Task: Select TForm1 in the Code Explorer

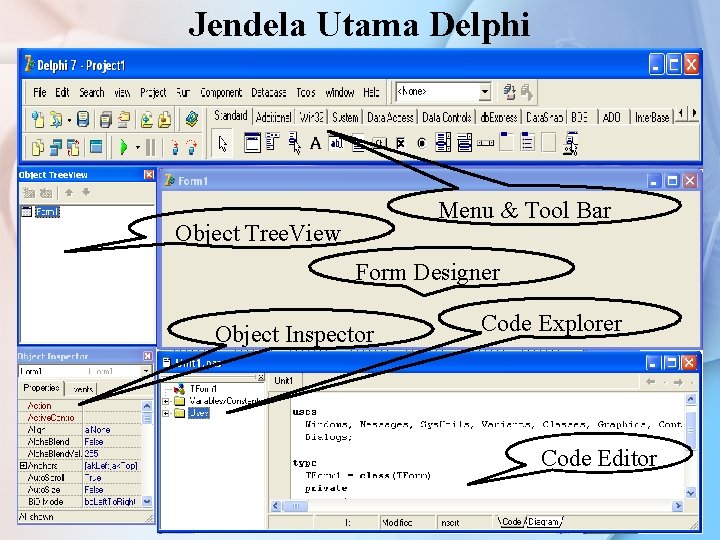Action: tap(203, 388)
